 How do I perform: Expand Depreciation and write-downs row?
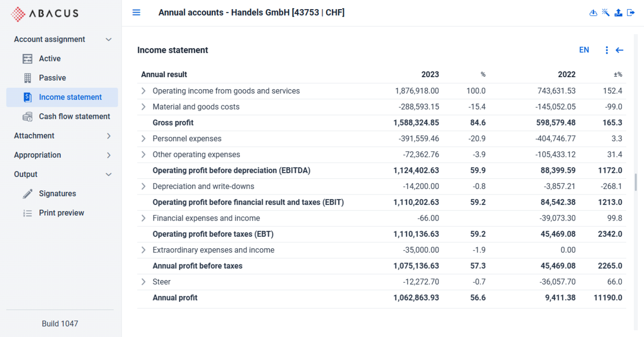(x=143, y=187)
